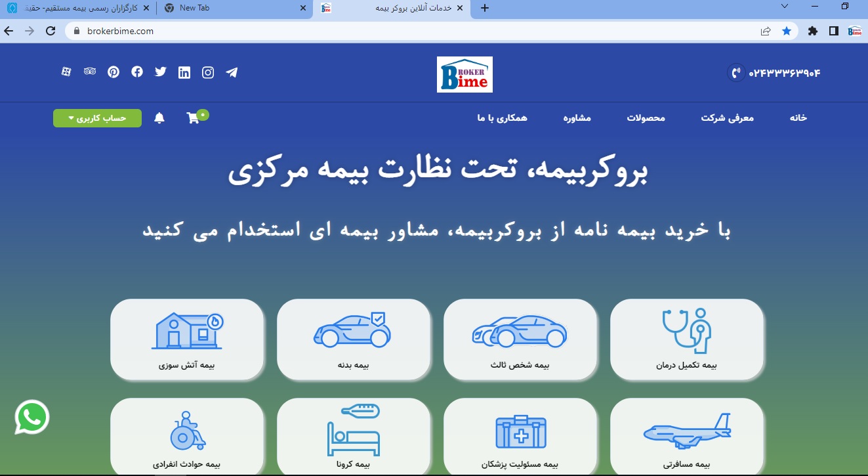Open the LinkedIn social icon
Screen dimensions: 868x476
[x=184, y=72]
